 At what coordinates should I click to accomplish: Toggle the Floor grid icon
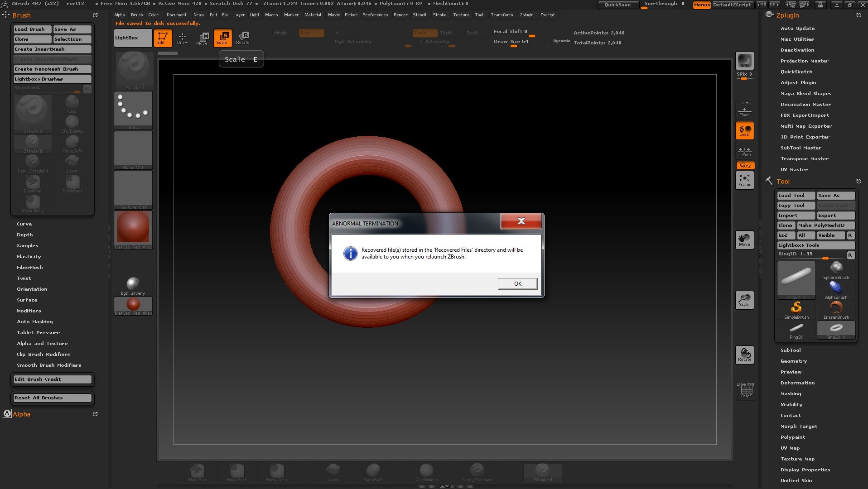(x=744, y=110)
